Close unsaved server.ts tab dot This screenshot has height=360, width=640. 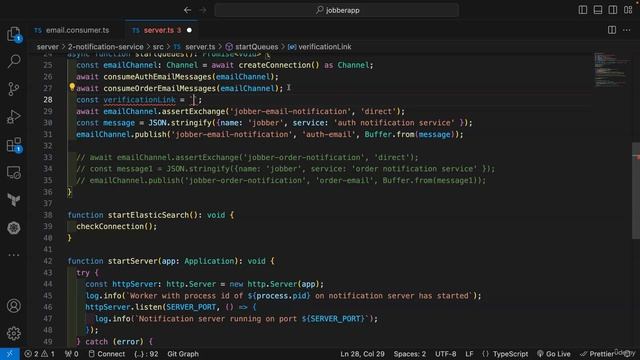tap(189, 30)
